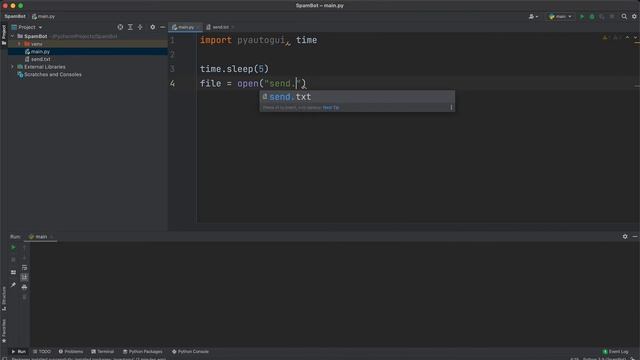640x360 pixels.
Task: Open the Problems tool window tab
Action: tap(71, 351)
